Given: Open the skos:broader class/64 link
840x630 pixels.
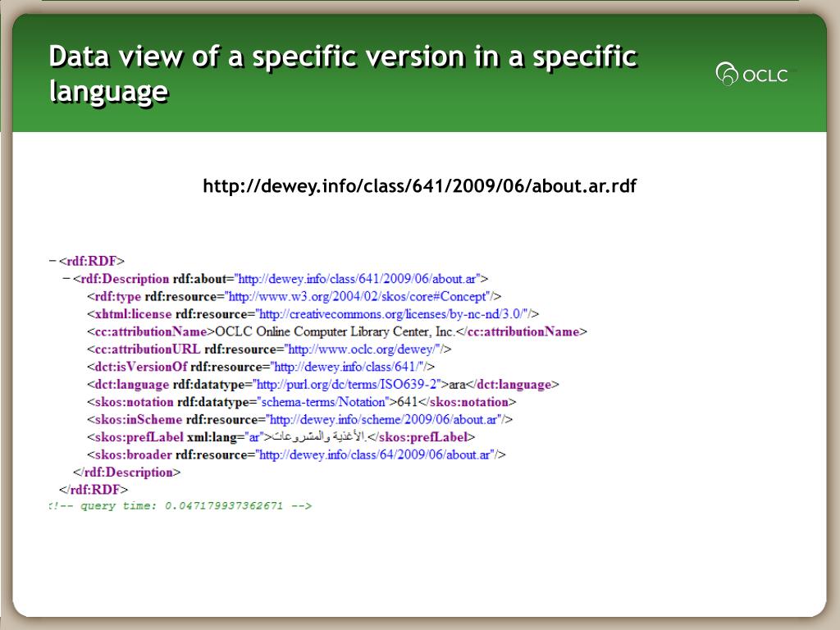Looking at the screenshot, I should (x=375, y=454).
